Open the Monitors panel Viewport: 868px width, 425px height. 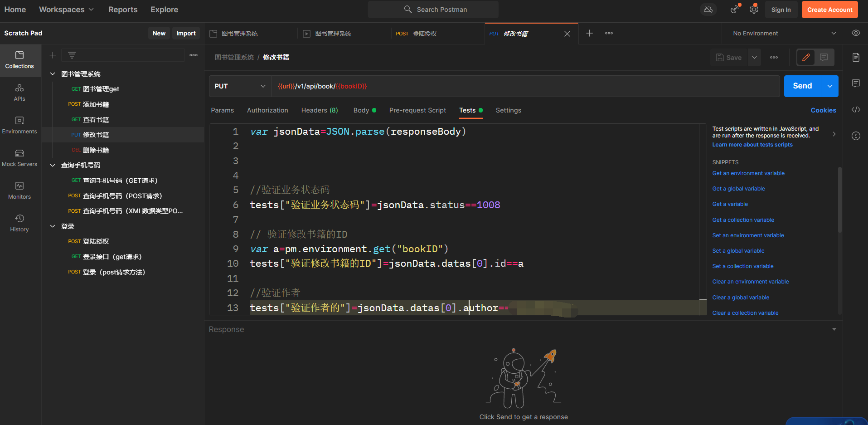coord(19,191)
